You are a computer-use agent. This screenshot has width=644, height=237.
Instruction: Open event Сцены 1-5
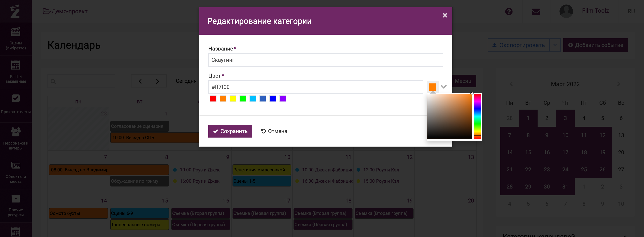[x=262, y=181]
